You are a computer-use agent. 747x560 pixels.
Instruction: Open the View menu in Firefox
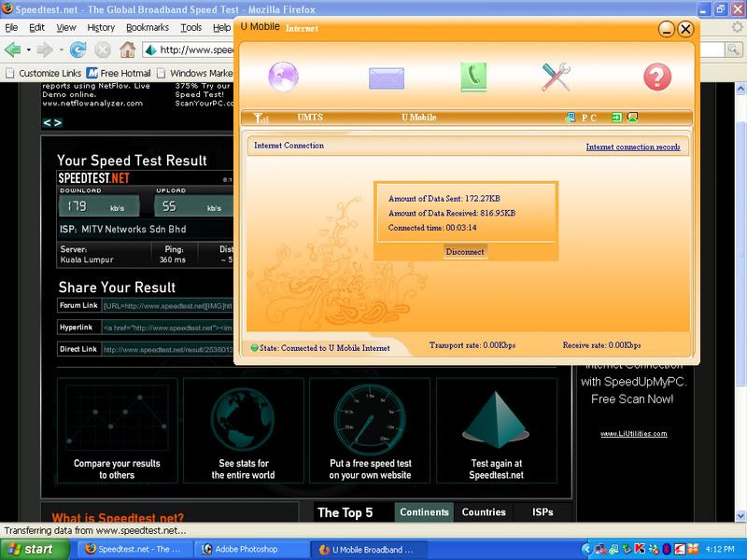click(x=65, y=28)
